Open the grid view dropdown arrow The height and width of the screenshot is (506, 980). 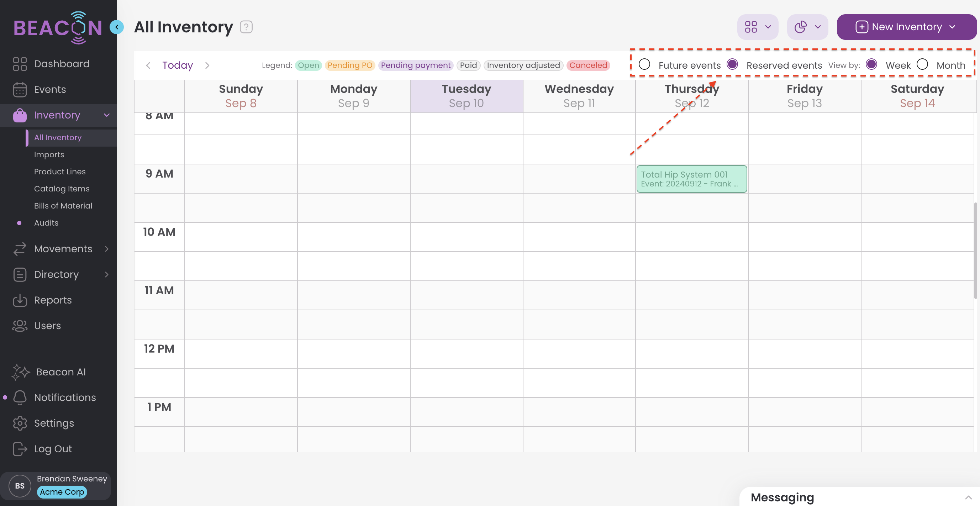(768, 27)
